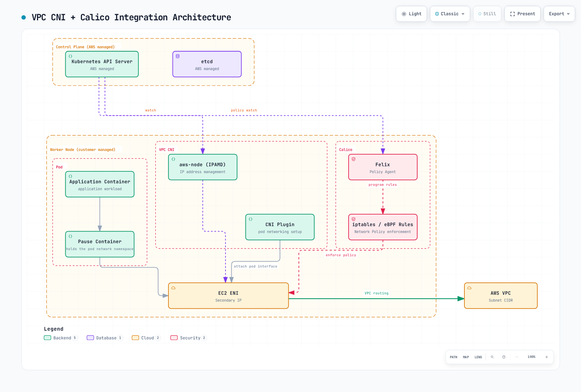Click the "Pod" group label
The width and height of the screenshot is (581, 392).
click(x=59, y=167)
